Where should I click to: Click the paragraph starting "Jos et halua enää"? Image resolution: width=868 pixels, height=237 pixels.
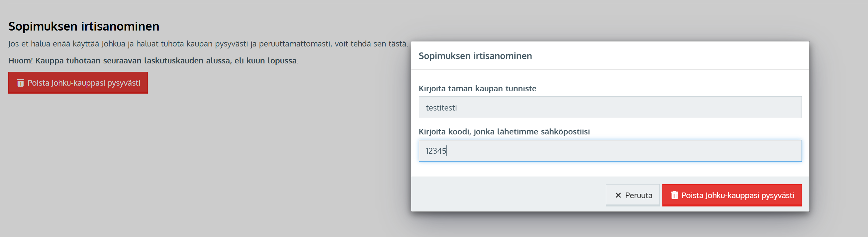[x=208, y=44]
